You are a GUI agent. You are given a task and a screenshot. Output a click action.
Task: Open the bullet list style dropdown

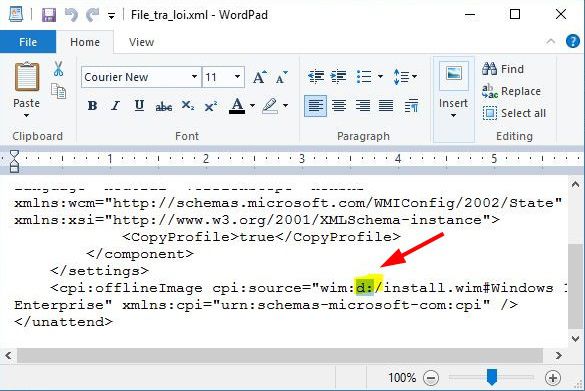380,76
